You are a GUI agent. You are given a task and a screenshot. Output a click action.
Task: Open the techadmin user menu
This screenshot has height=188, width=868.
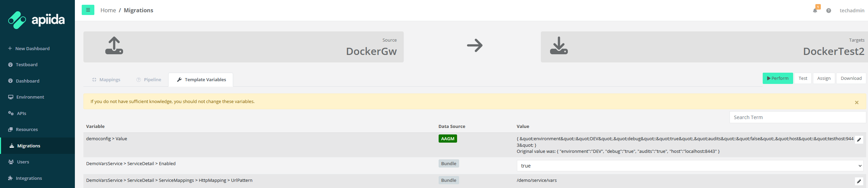[852, 11]
